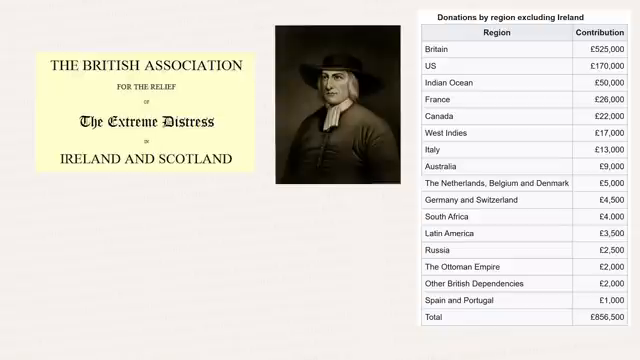Click the £170,000 value

(x=607, y=66)
